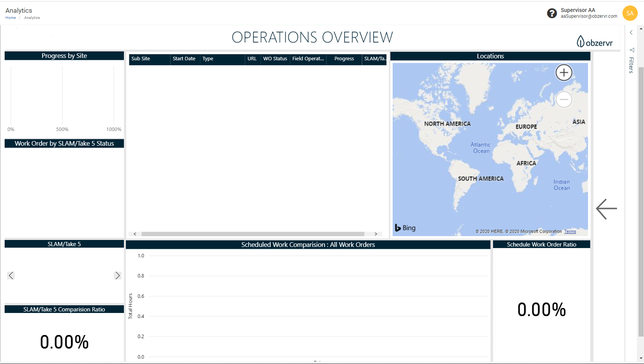Click the Filters funnel icon

point(632,50)
